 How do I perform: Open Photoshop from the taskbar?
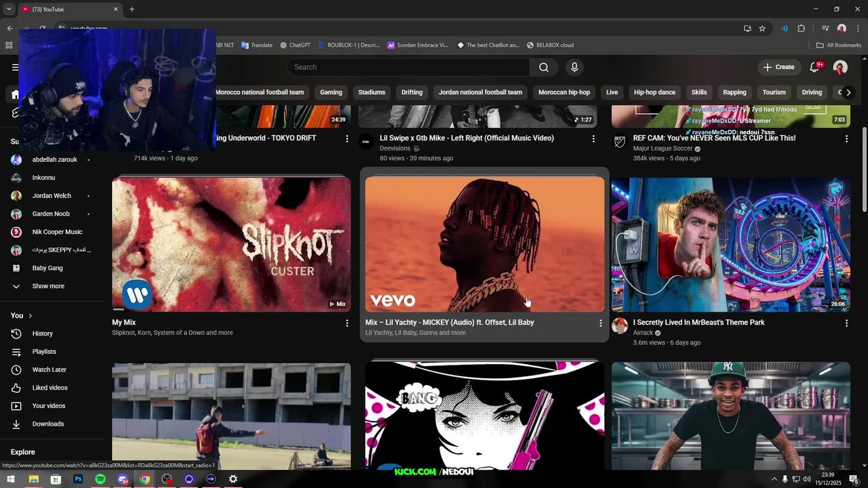pos(78,479)
